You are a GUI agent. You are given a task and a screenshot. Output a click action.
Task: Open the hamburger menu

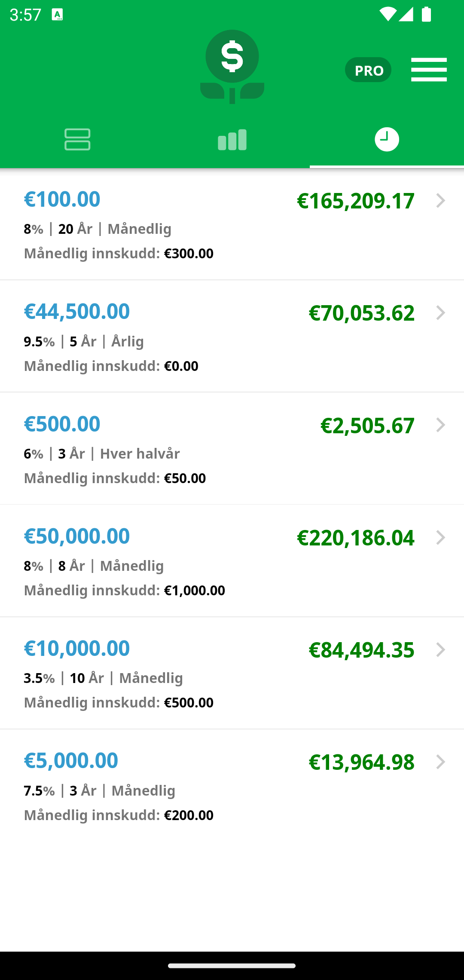point(429,70)
